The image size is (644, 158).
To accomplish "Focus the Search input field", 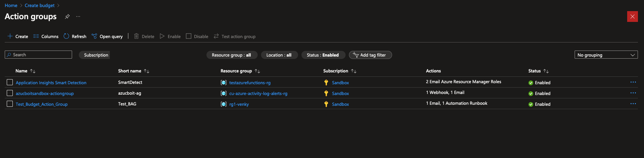I will (38, 55).
